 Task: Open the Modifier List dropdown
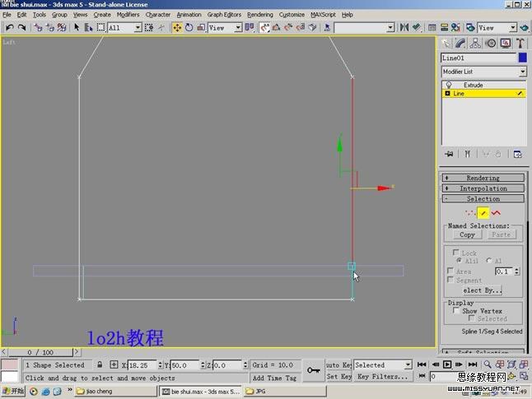(483, 72)
